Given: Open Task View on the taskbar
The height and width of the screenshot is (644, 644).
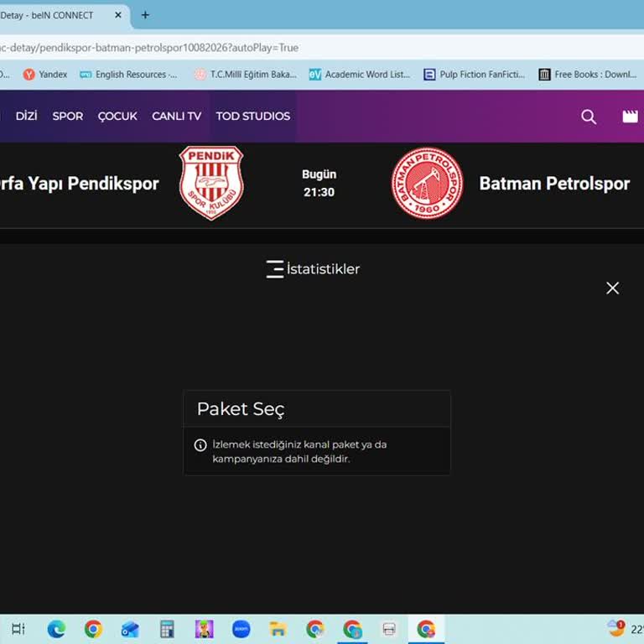Looking at the screenshot, I should [18, 629].
